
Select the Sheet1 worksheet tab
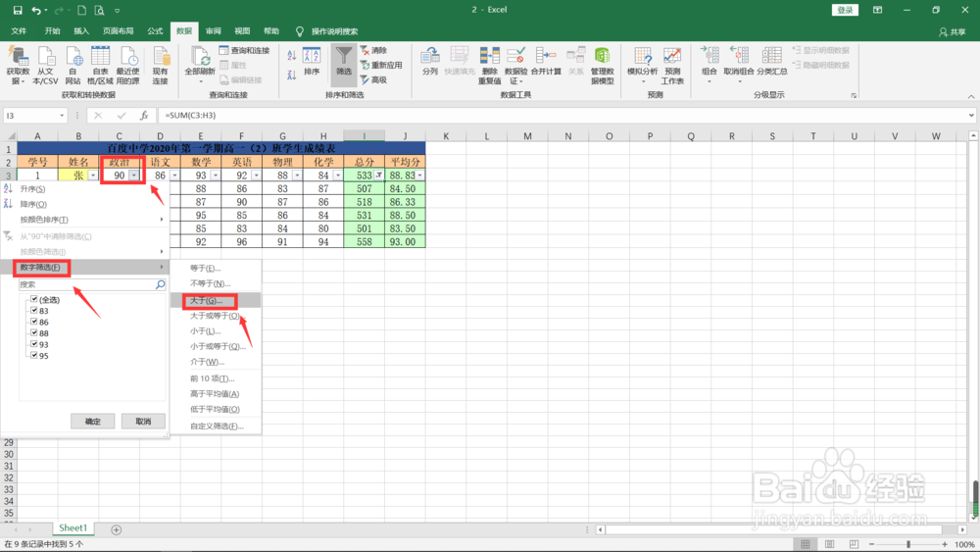(x=73, y=528)
